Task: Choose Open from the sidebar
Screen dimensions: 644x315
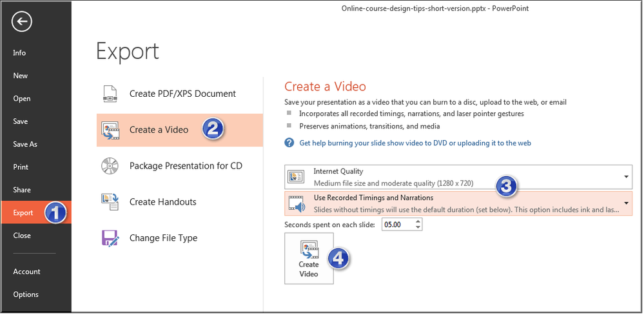Action: 22,98
